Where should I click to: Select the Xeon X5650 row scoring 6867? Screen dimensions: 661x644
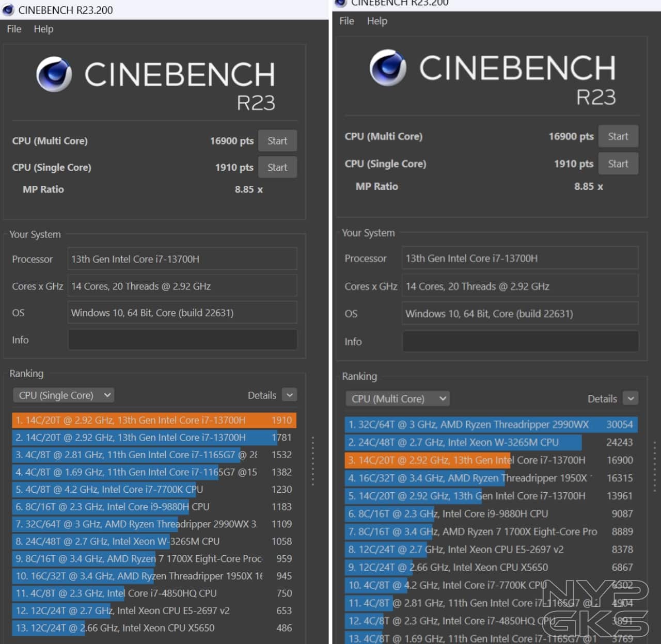(491, 568)
